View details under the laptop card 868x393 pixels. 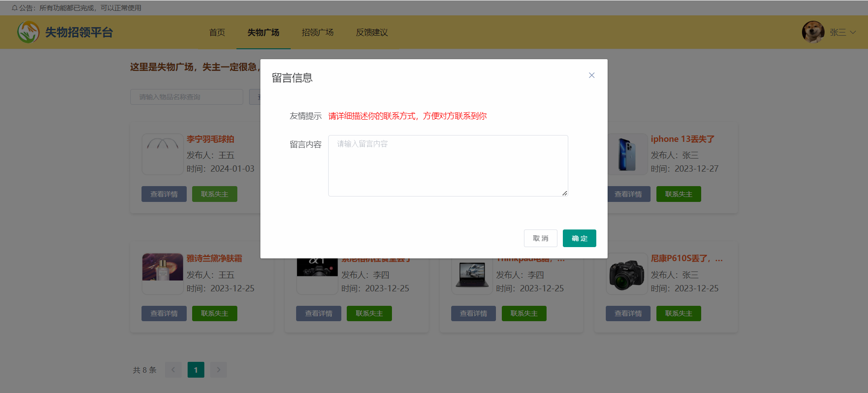(x=473, y=313)
